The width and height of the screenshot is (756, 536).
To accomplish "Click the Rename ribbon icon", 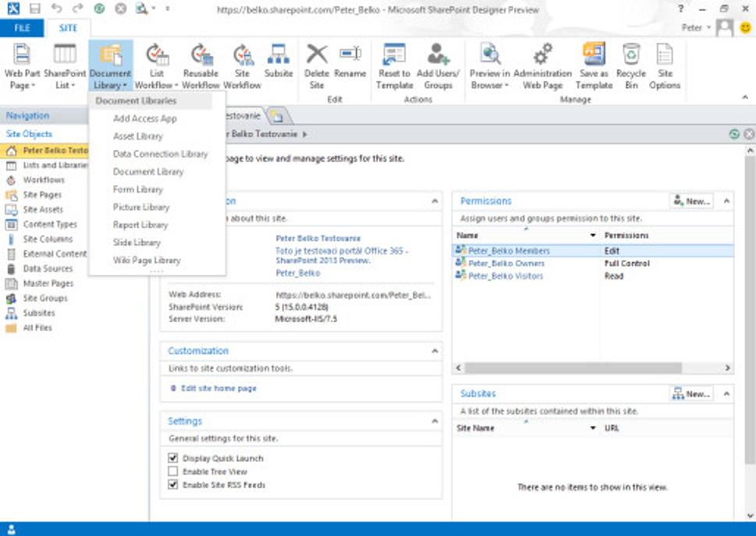I will click(x=350, y=53).
